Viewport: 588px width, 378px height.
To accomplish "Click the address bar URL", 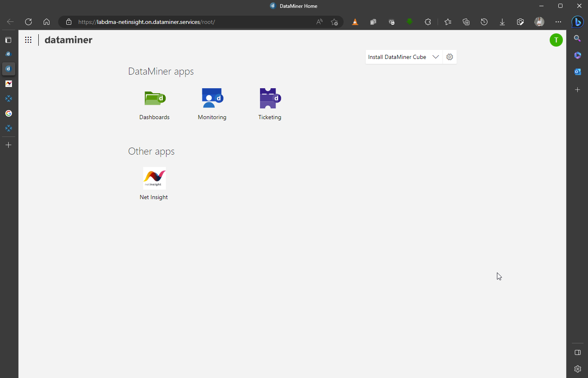I will click(x=146, y=22).
